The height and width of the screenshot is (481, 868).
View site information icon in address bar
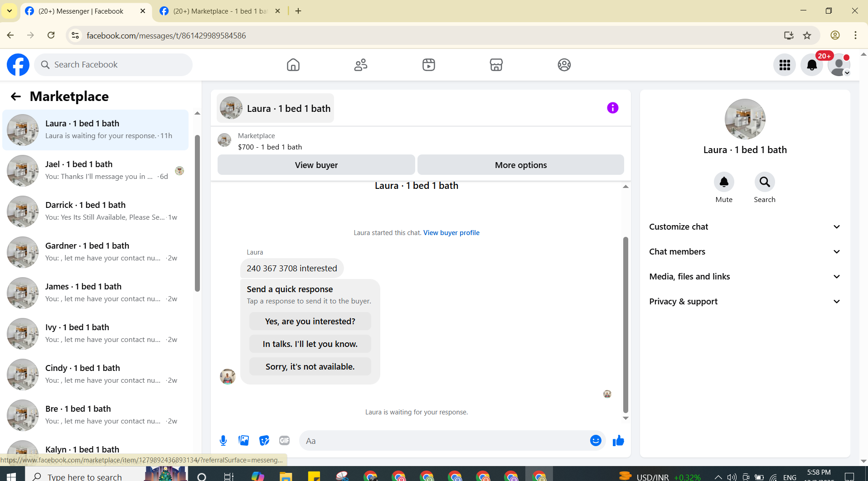pyautogui.click(x=75, y=35)
